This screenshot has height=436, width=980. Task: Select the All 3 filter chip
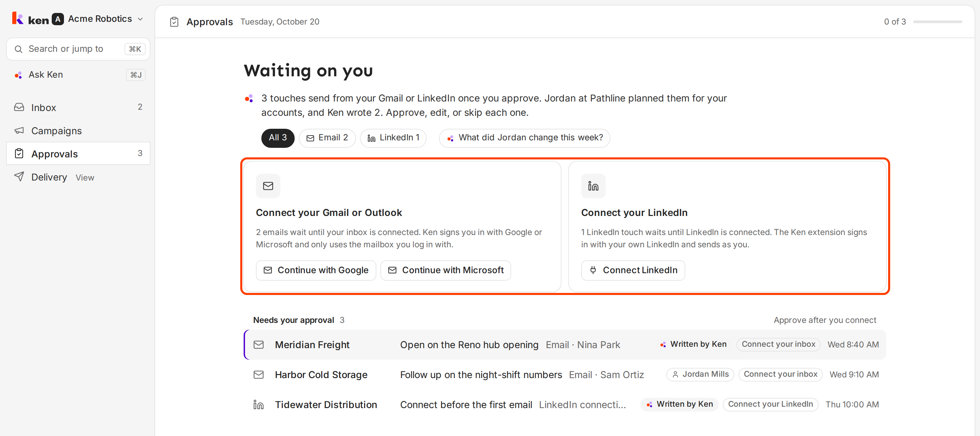click(278, 138)
